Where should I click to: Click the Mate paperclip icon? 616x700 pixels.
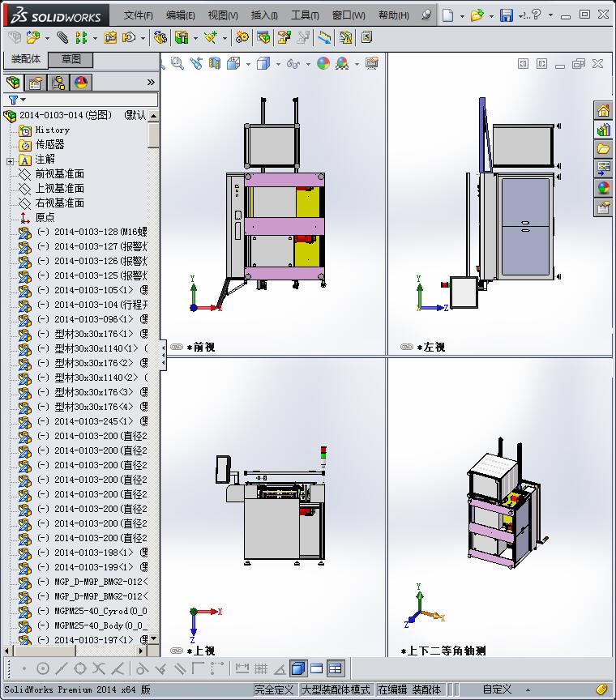(62, 37)
